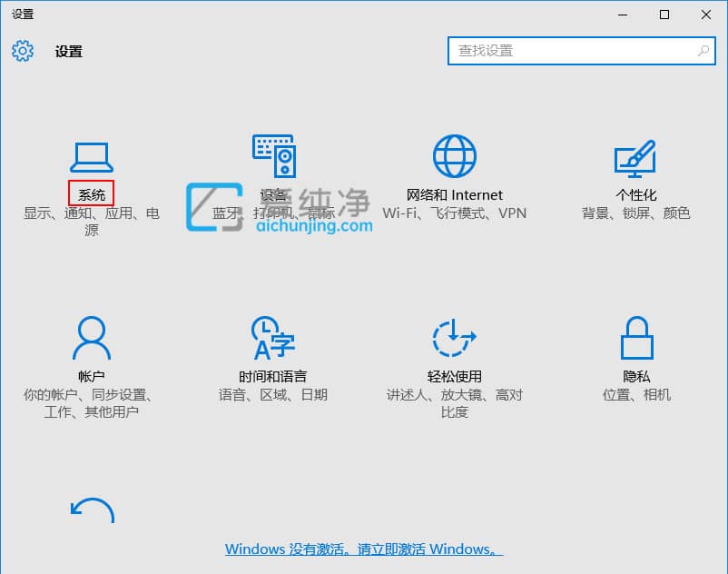
Task: Select the 帐户 label
Action: (92, 376)
